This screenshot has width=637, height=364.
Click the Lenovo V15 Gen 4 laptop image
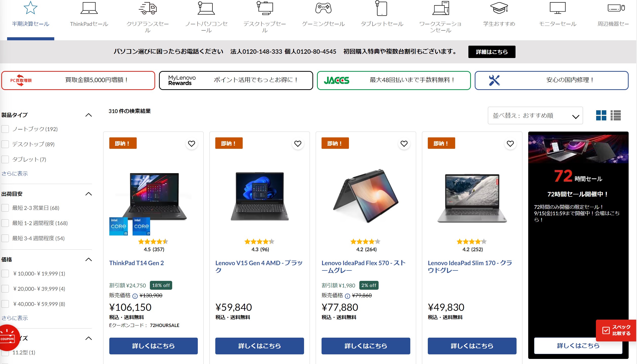259,196
